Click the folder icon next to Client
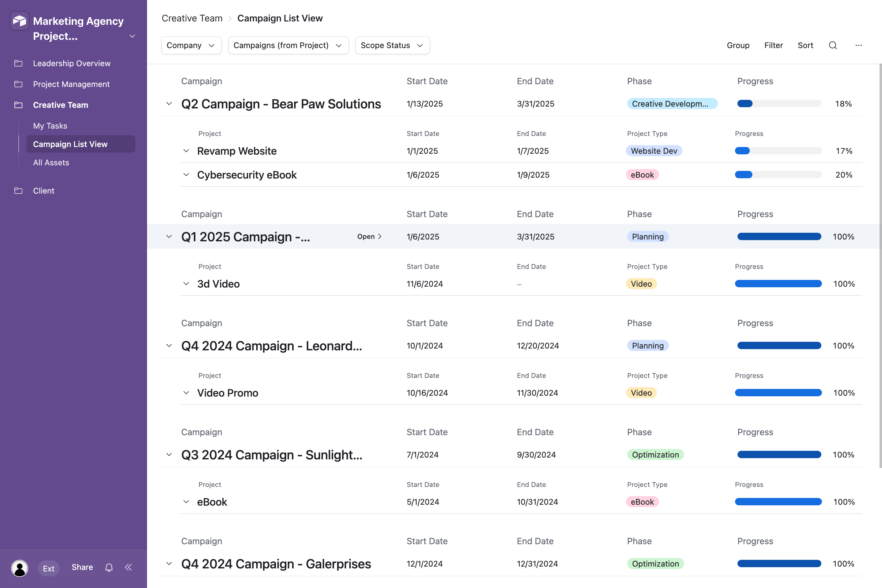Image resolution: width=882 pixels, height=588 pixels. [19, 190]
